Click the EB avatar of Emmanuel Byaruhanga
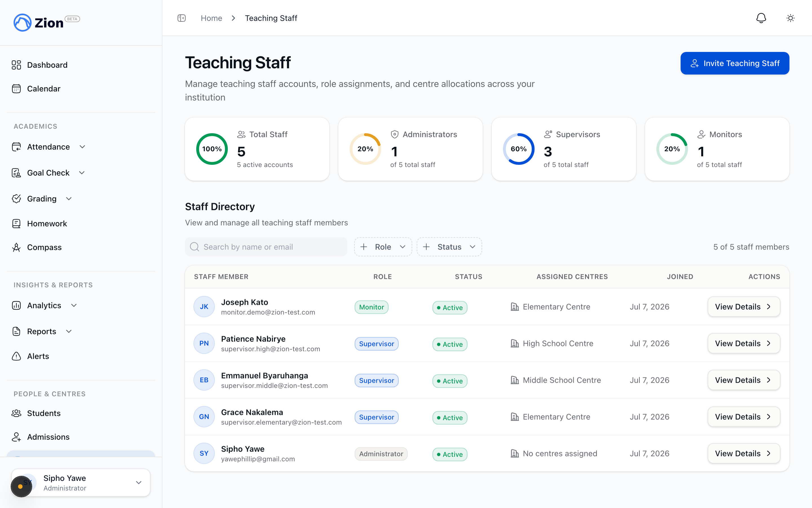Viewport: 812px width, 508px height. click(204, 380)
